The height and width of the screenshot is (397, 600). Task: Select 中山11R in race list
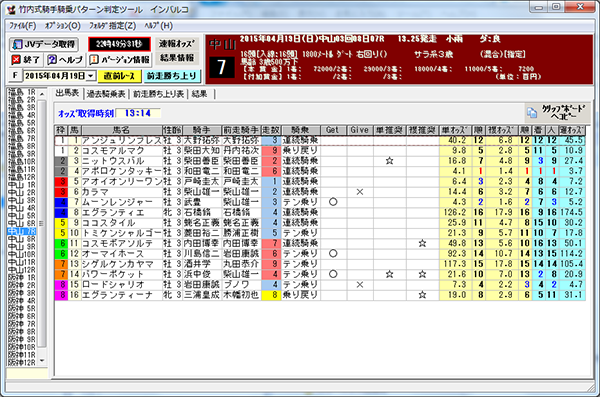point(22,262)
